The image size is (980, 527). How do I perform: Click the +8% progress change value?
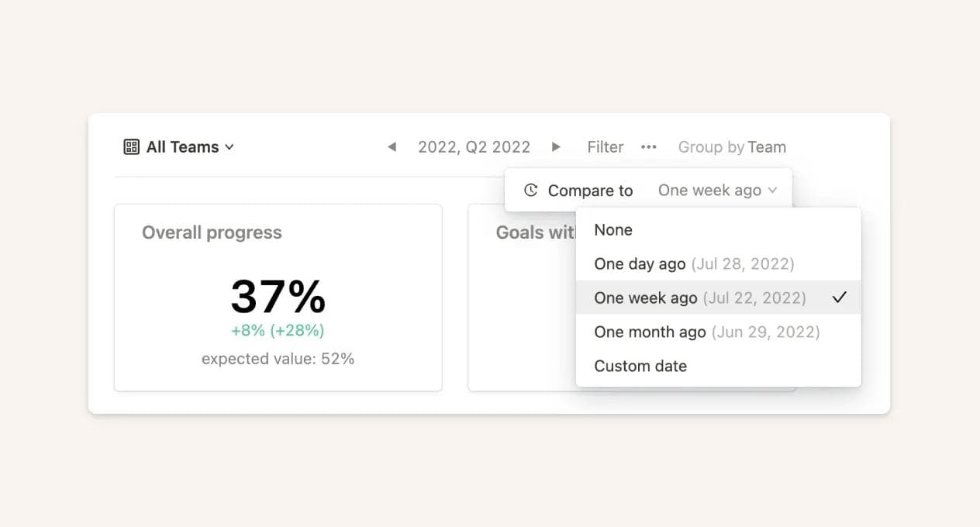pyautogui.click(x=278, y=330)
